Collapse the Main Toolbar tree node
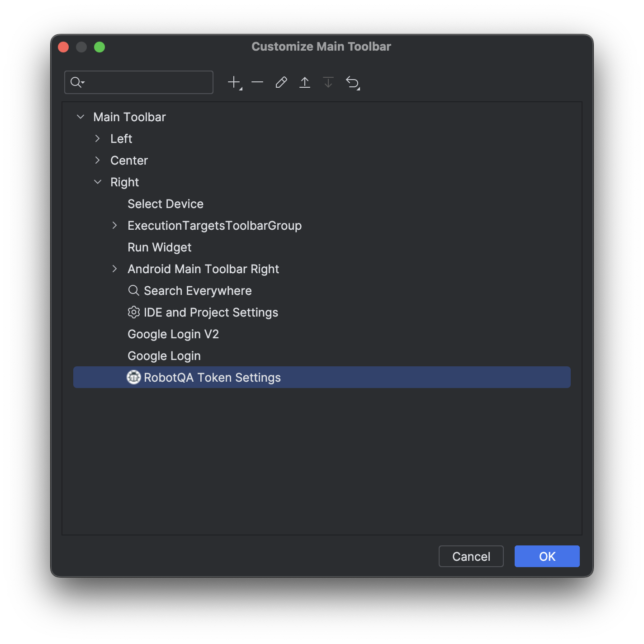Viewport: 644px width, 644px height. pyautogui.click(x=80, y=117)
